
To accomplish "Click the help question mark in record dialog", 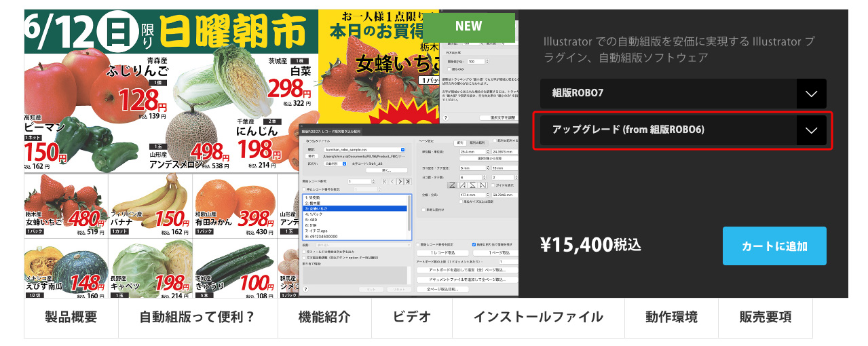I will (x=306, y=289).
